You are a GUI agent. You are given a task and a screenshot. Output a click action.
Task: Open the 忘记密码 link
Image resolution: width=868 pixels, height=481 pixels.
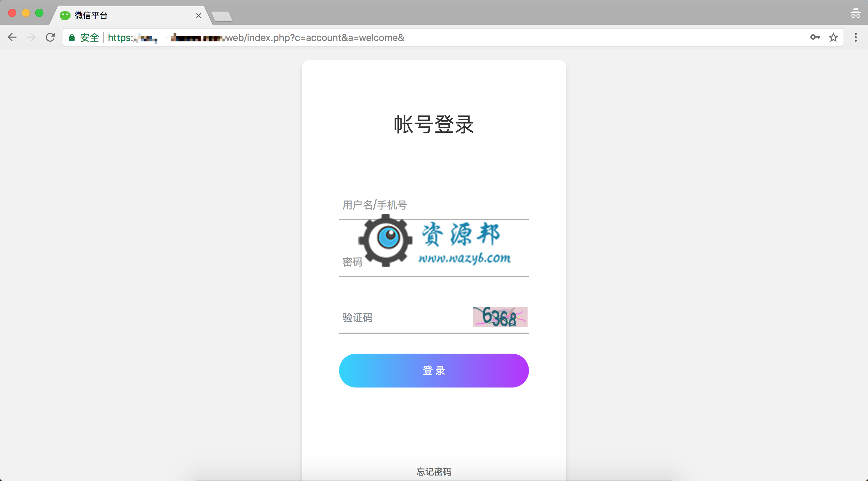[434, 472]
